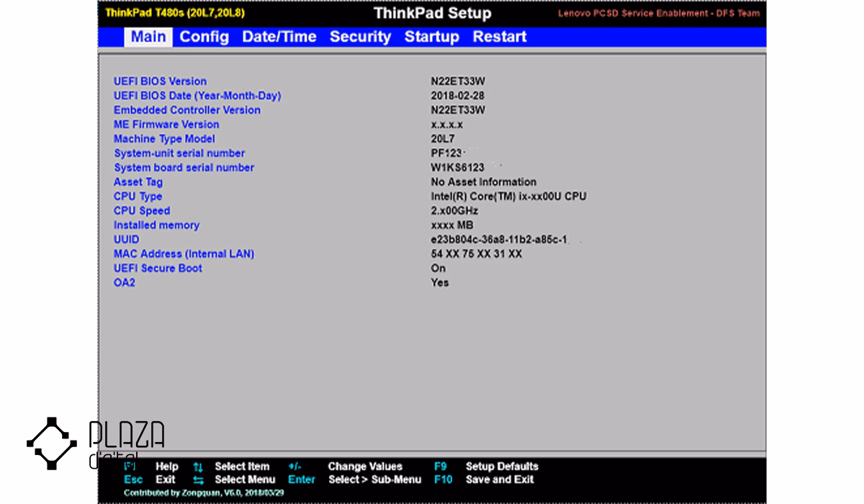
Task: Select System-unit serial number label
Action: pyautogui.click(x=179, y=153)
